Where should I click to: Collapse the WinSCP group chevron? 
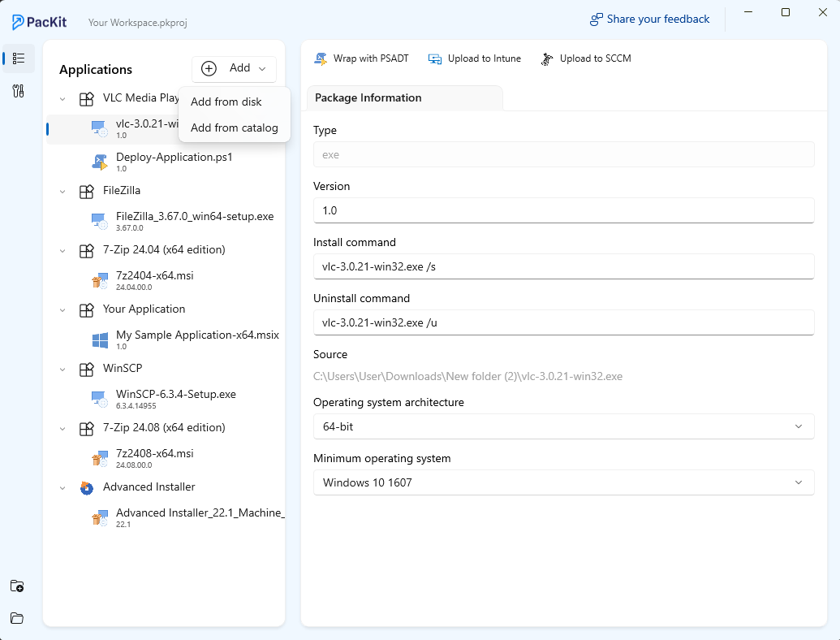[x=62, y=370]
